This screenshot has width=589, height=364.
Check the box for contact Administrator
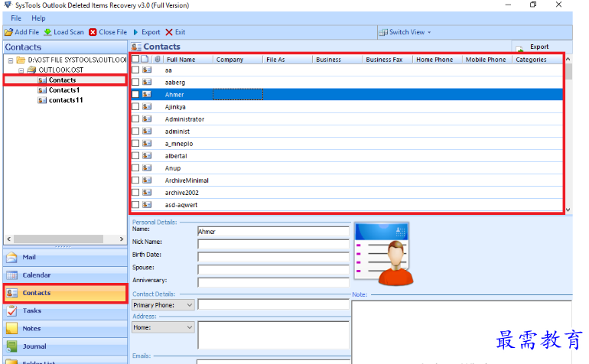pyautogui.click(x=135, y=119)
